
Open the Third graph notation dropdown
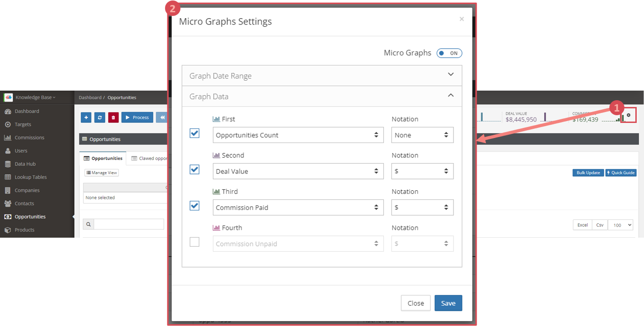(x=422, y=207)
